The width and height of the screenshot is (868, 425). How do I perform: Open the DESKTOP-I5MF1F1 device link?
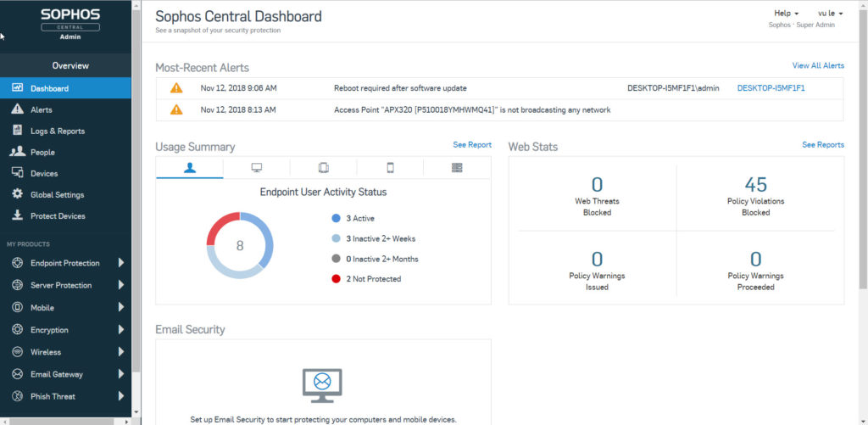tap(771, 87)
